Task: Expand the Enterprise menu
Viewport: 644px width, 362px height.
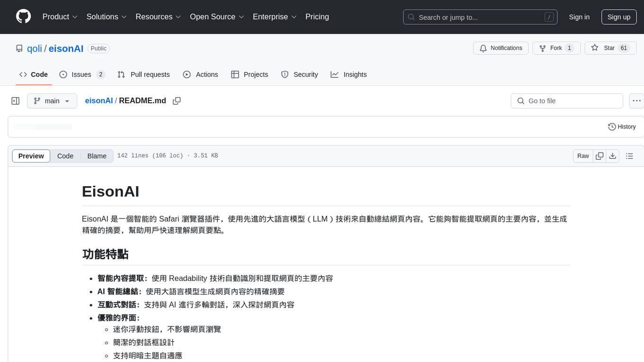Action: [275, 17]
